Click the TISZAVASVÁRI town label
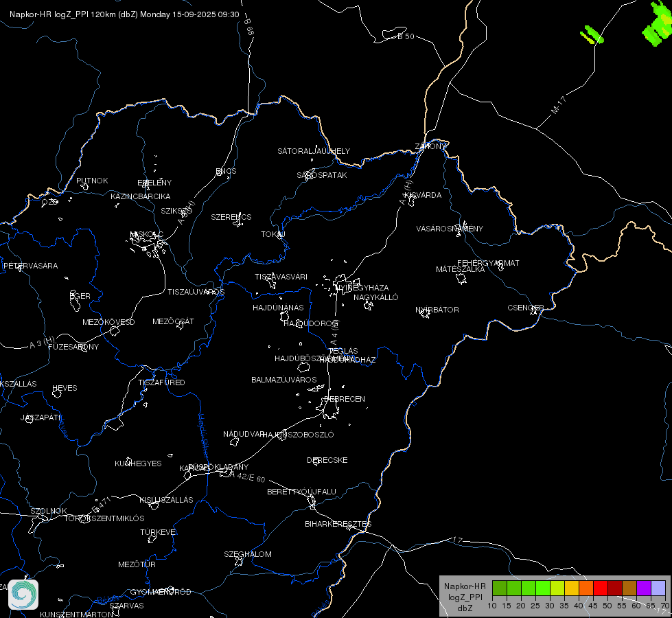 [x=281, y=277]
